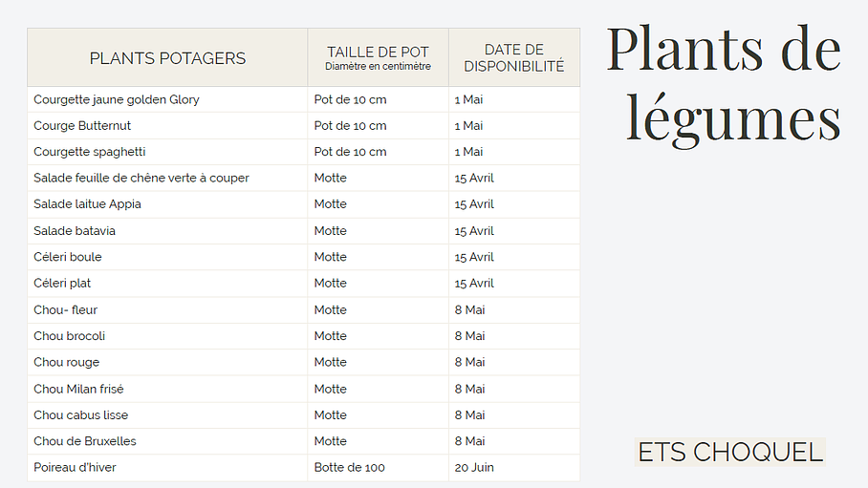This screenshot has width=868, height=488.
Task: Select the Céleri boule cell
Action: point(67,257)
